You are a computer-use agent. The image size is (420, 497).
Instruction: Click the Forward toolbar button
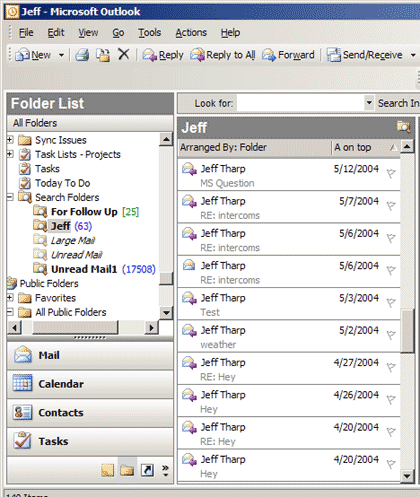click(x=288, y=55)
